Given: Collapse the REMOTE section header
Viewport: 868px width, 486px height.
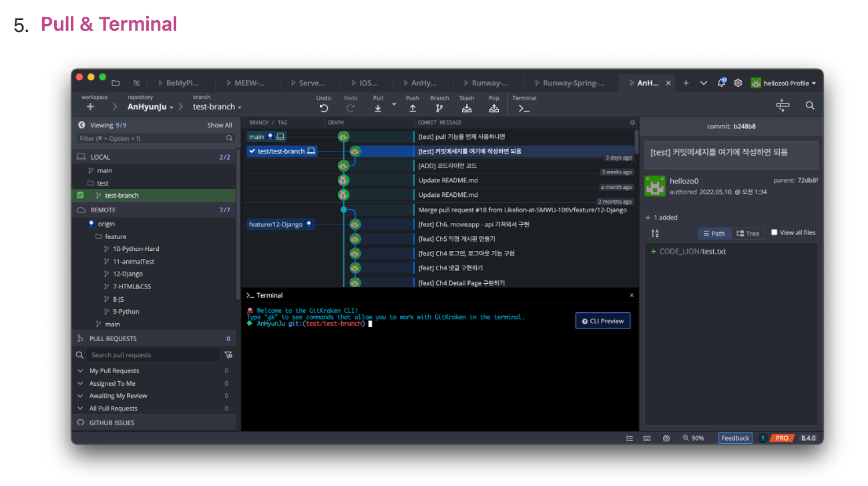Looking at the screenshot, I should 154,210.
